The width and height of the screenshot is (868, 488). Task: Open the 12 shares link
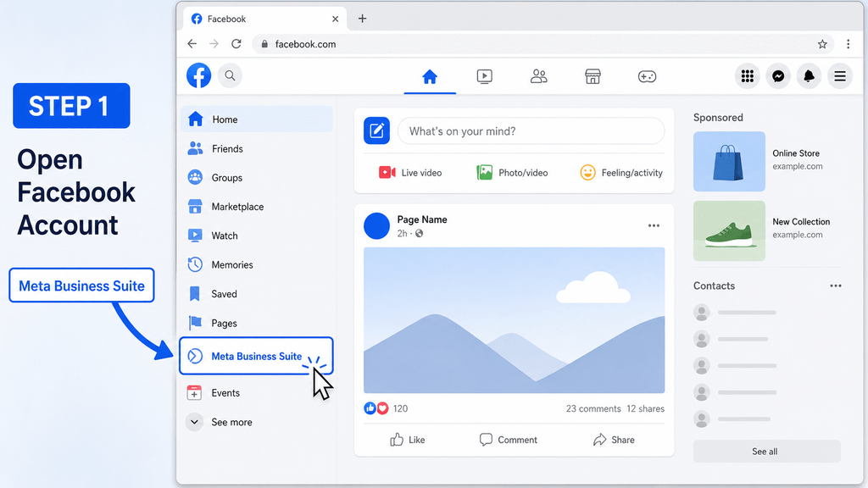pos(645,408)
